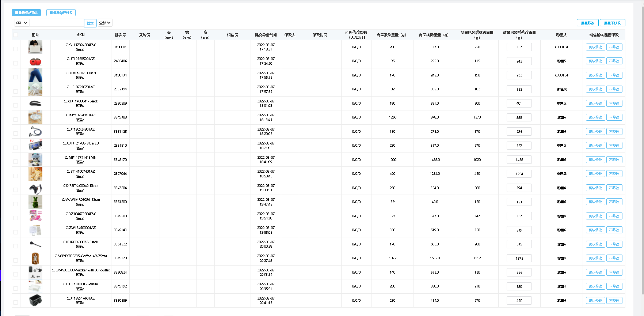This screenshot has width=644, height=316.
Task: Click the 搜索 search button
Action: [90, 23]
